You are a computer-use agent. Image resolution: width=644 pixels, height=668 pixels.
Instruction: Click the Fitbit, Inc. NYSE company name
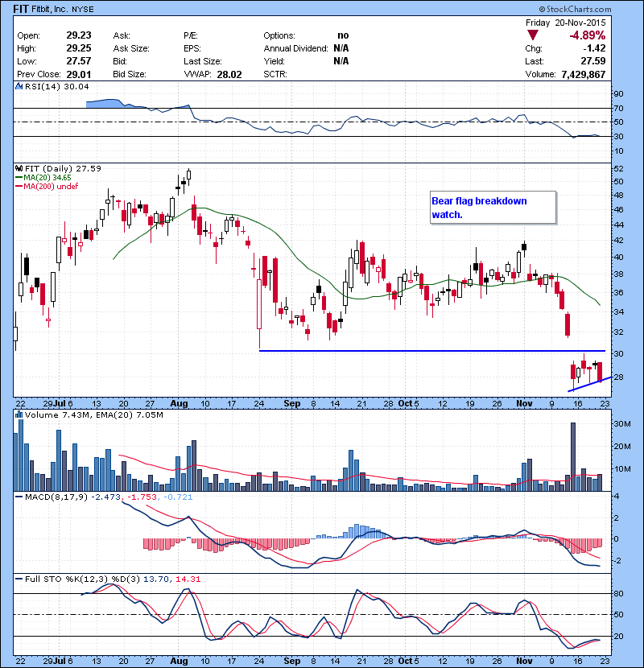pos(63,9)
